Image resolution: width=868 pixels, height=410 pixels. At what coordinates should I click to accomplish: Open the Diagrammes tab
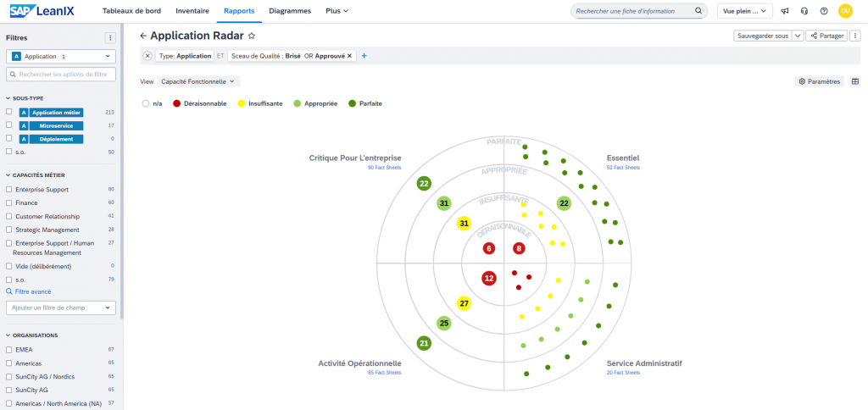click(289, 11)
